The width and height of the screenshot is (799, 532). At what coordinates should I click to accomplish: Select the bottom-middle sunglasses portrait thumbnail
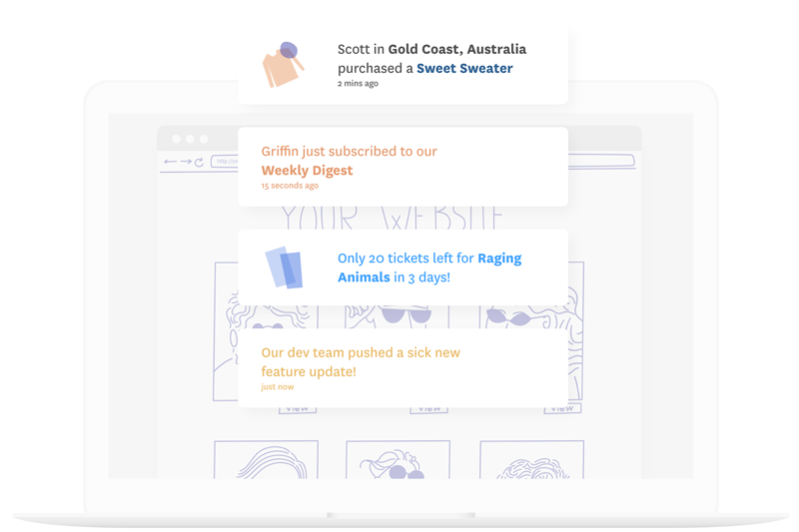398,461
